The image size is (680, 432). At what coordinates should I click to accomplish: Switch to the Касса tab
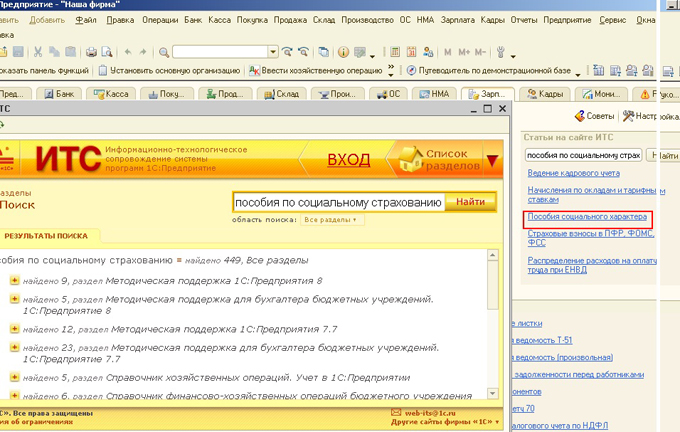pyautogui.click(x=111, y=94)
